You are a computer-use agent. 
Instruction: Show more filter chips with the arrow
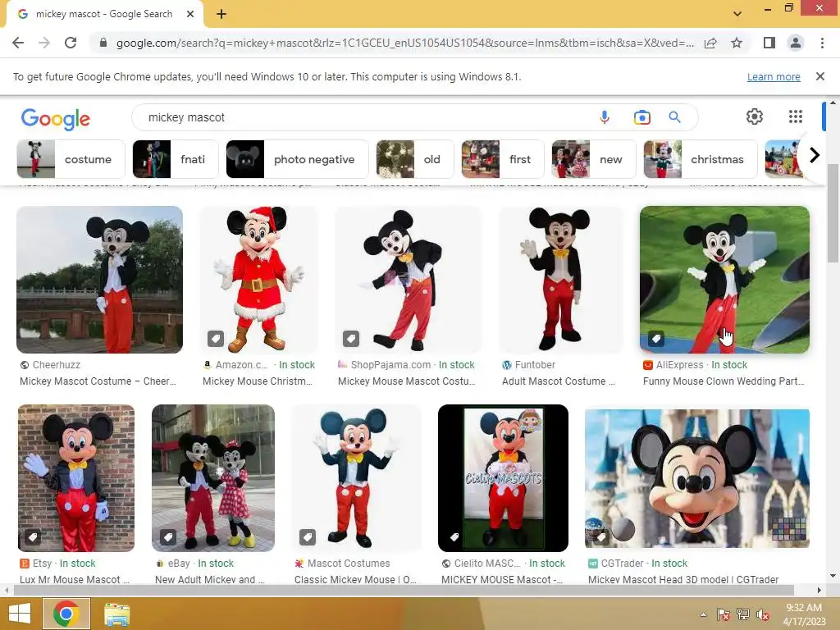tap(815, 155)
